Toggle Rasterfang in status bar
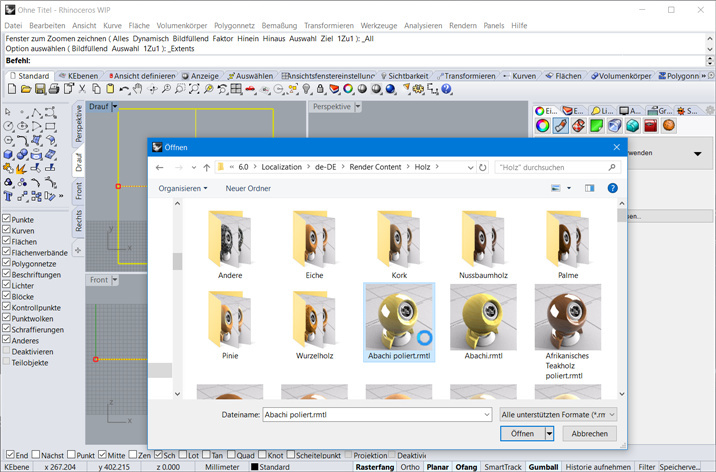Screen dimensions: 716x472 [x=374, y=467]
